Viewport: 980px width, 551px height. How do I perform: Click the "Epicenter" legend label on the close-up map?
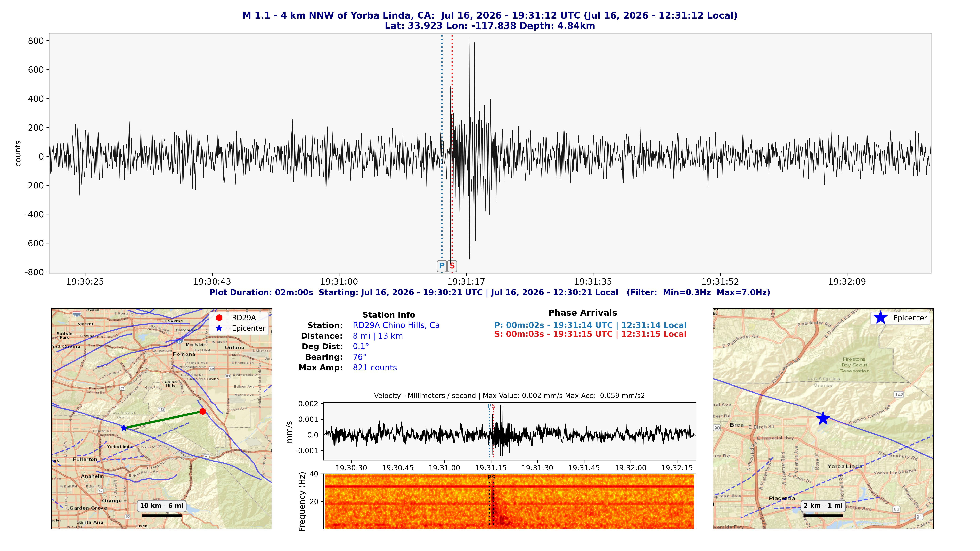coord(910,318)
